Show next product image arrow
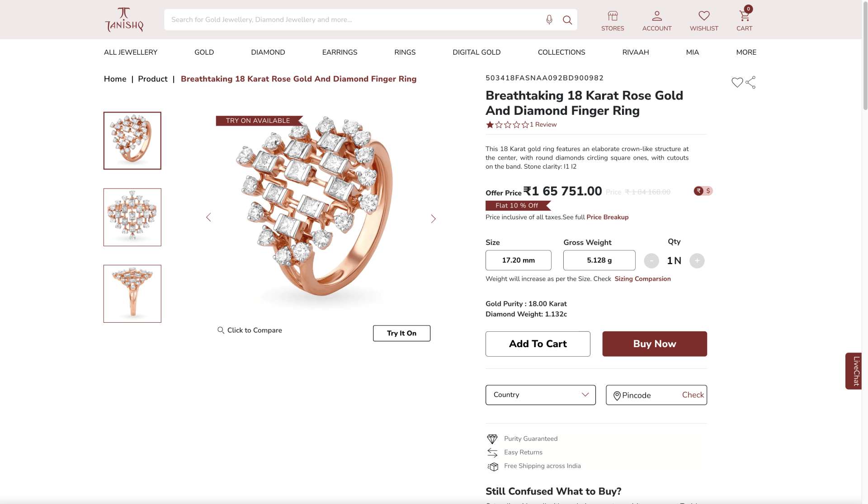This screenshot has width=868, height=504. pos(433,219)
